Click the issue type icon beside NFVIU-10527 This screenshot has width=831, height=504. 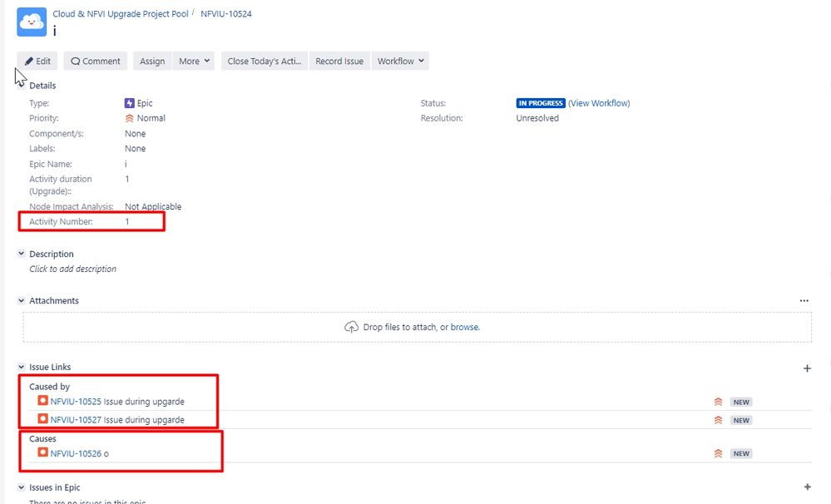[x=43, y=418]
